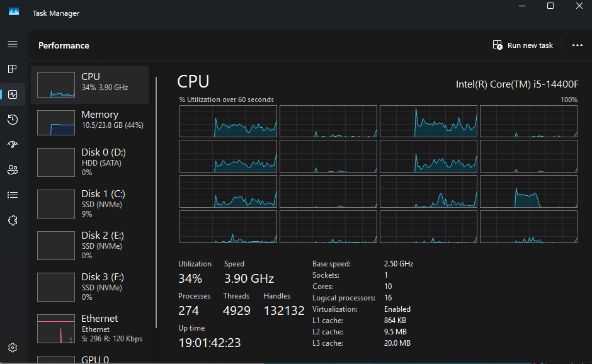Click the first logical processor graph

tap(228, 121)
